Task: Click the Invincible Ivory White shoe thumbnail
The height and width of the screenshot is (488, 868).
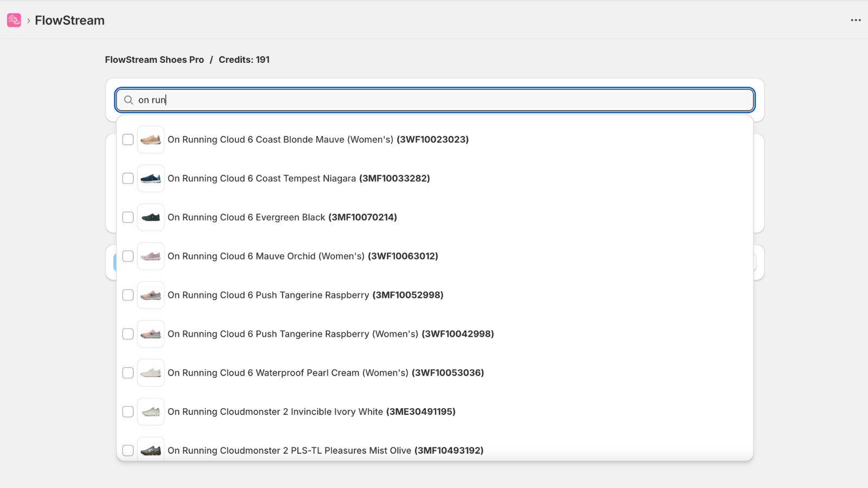Action: pyautogui.click(x=151, y=412)
